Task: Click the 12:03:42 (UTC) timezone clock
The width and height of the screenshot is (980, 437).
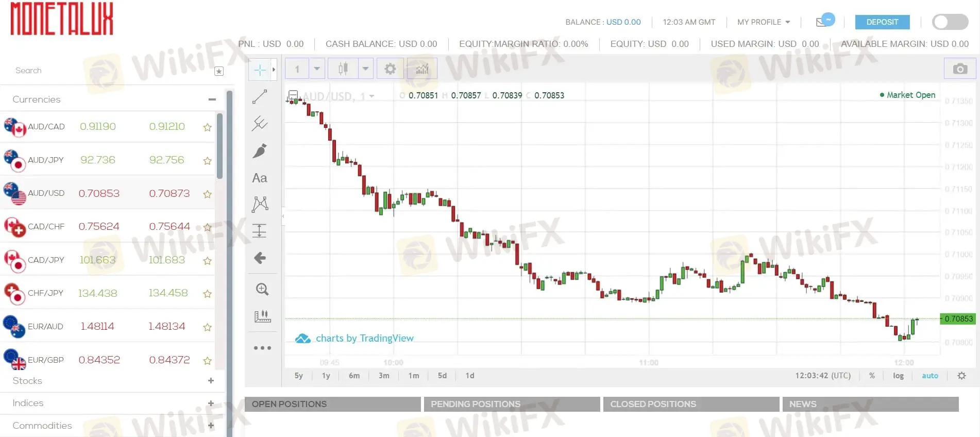Action: 823,376
